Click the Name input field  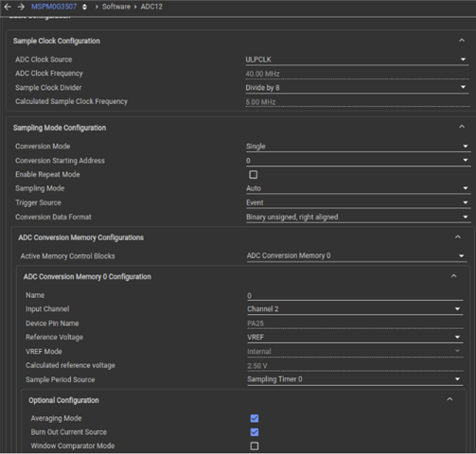355,296
